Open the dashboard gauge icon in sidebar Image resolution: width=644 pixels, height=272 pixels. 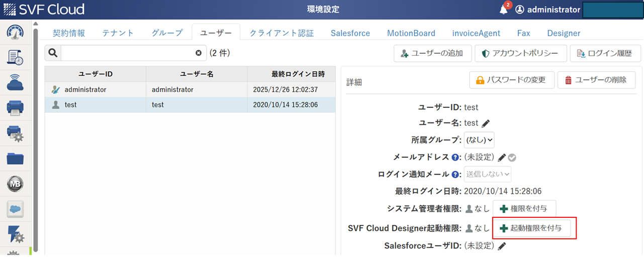coord(15,32)
